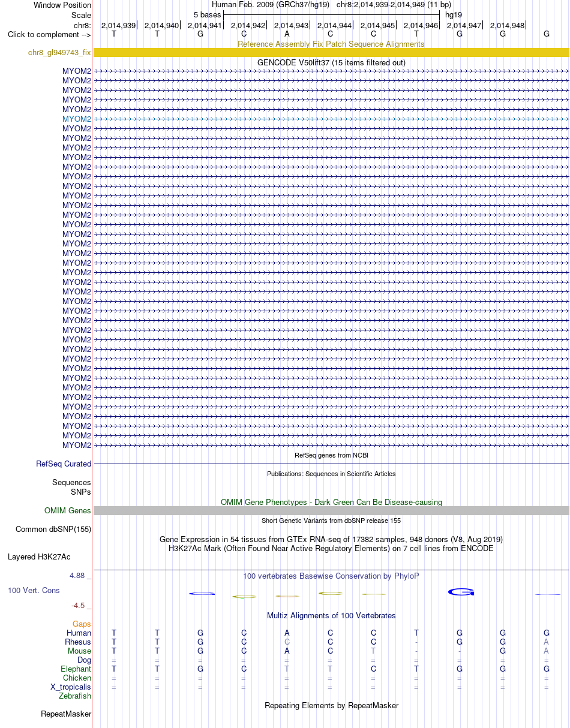Open 'RefSeq genes from NCBI' track title
This screenshot has height=728, width=570.
[331, 455]
